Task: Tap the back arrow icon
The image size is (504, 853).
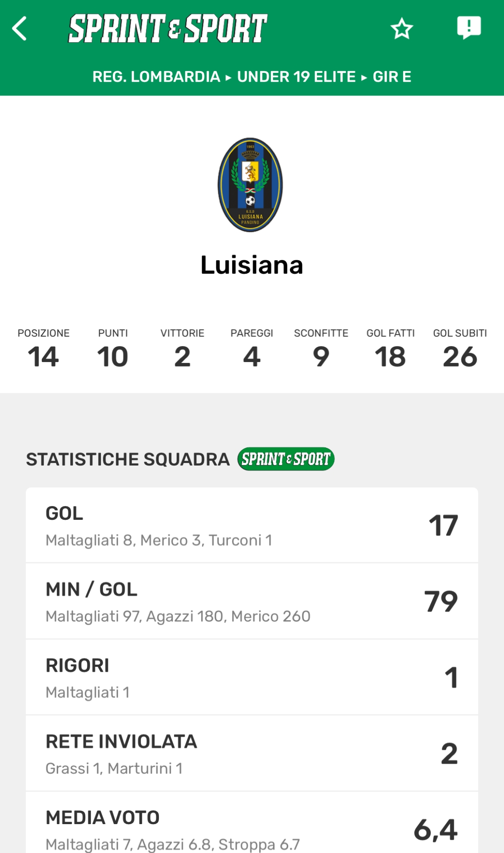Action: pyautogui.click(x=20, y=28)
